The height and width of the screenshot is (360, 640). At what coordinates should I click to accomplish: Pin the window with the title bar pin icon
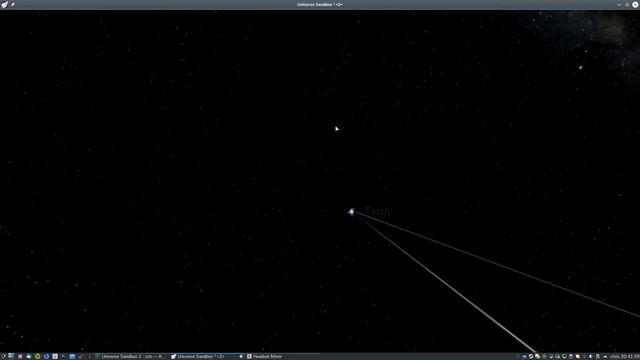[x=13, y=4]
